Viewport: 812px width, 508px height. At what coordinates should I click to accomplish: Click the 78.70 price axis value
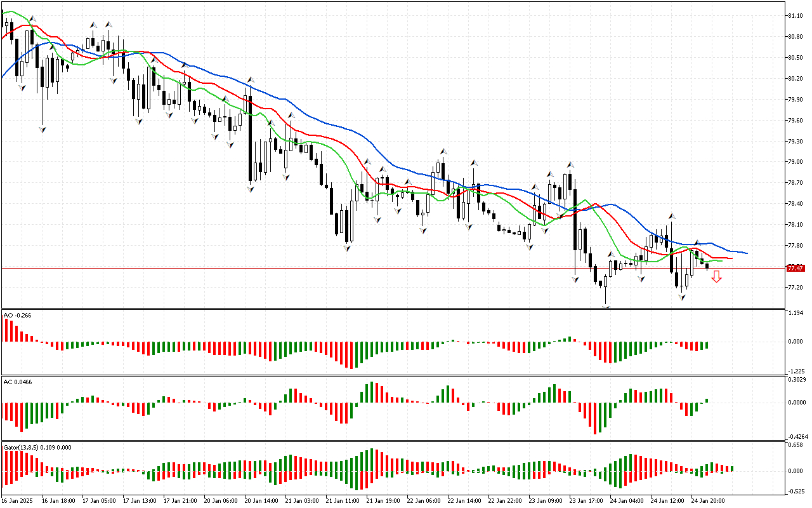click(796, 183)
